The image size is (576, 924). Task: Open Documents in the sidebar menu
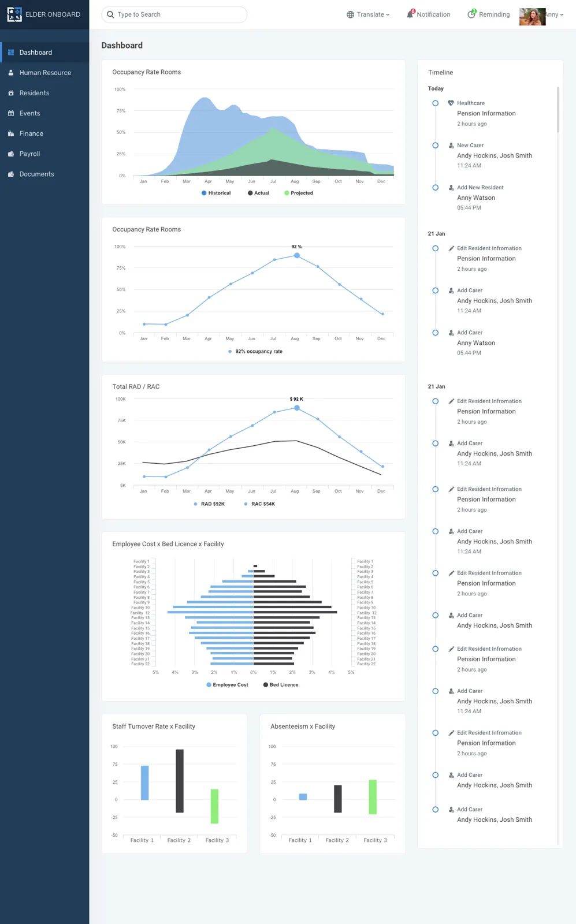pos(44,174)
